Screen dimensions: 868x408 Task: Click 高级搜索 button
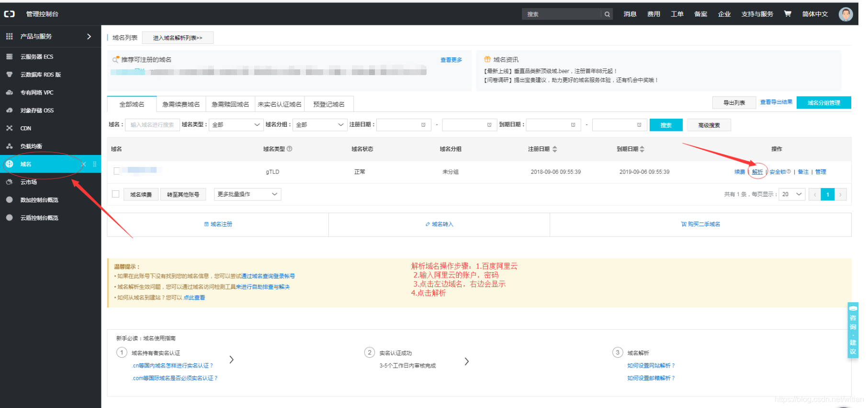pos(709,125)
